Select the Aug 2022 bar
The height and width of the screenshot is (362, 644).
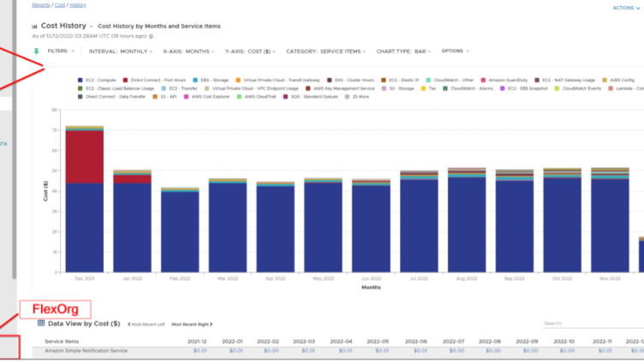[x=467, y=220]
